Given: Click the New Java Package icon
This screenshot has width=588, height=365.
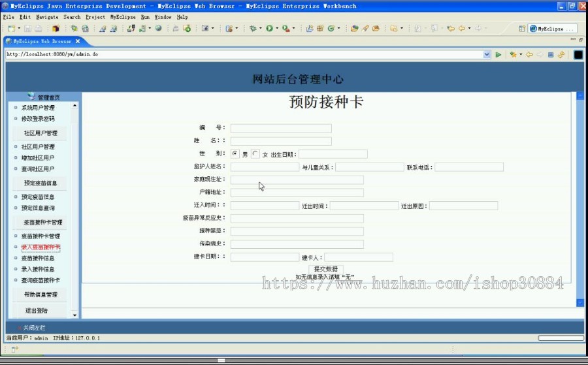Looking at the screenshot, I should 320,28.
